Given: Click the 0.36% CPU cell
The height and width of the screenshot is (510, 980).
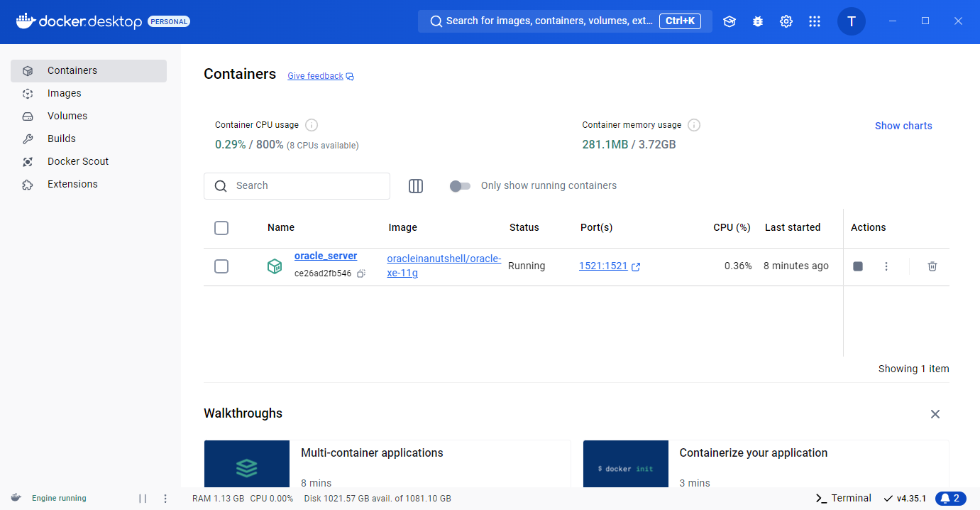Looking at the screenshot, I should tap(738, 266).
